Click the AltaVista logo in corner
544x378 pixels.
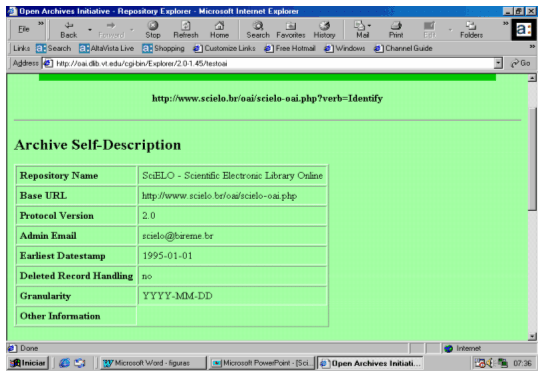[x=524, y=30]
